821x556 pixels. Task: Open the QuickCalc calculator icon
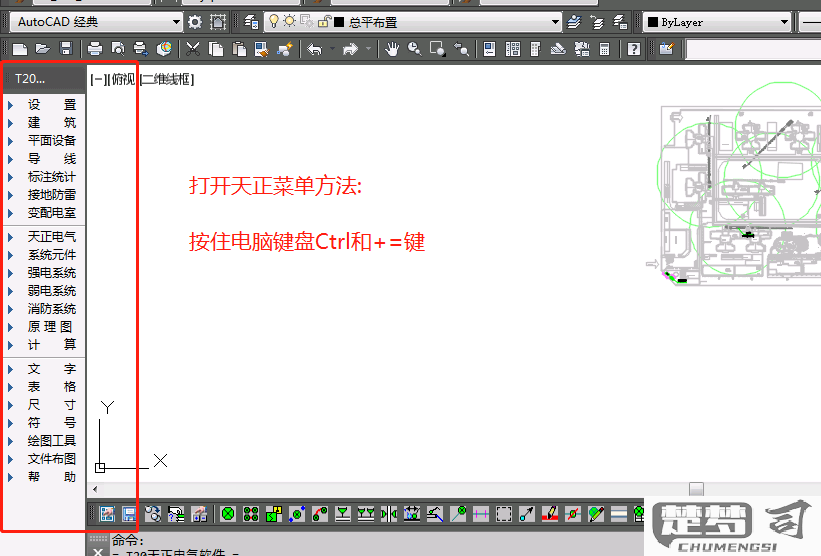click(x=604, y=49)
